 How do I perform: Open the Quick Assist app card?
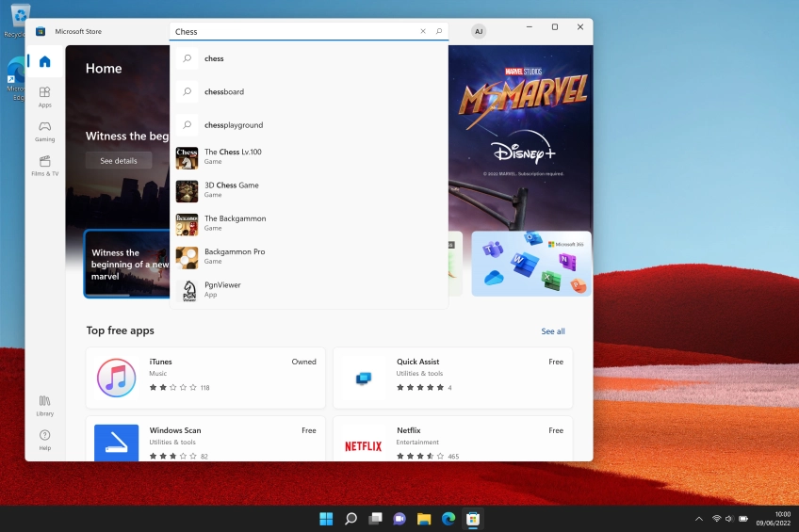point(453,378)
